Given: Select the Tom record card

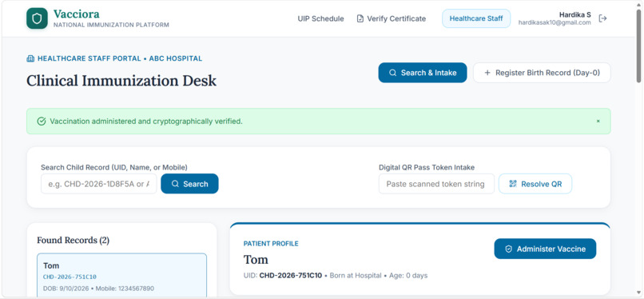Looking at the screenshot, I should click(122, 275).
